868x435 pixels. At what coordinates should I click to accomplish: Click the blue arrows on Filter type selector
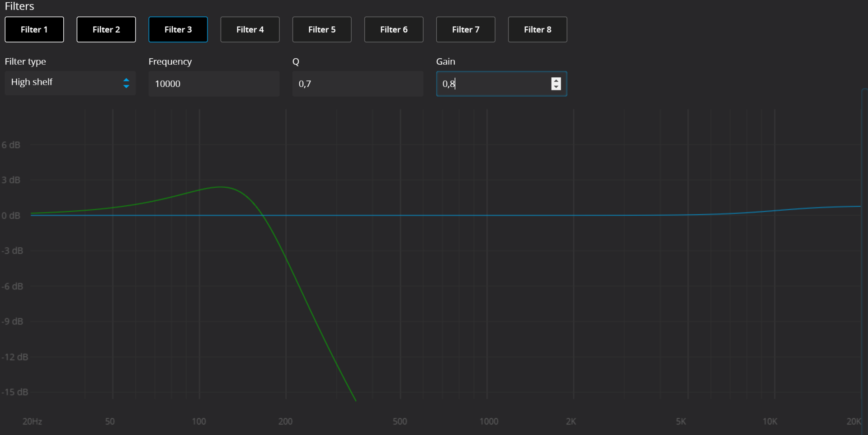coord(126,83)
